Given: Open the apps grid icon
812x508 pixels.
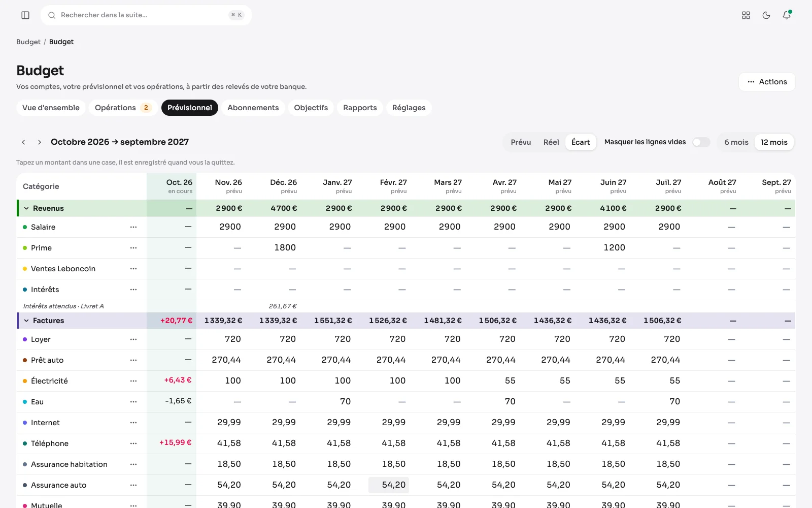Looking at the screenshot, I should [746, 15].
